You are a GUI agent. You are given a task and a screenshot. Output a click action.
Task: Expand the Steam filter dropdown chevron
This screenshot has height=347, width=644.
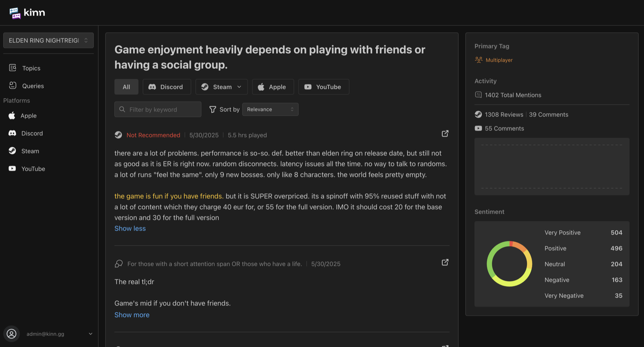239,87
